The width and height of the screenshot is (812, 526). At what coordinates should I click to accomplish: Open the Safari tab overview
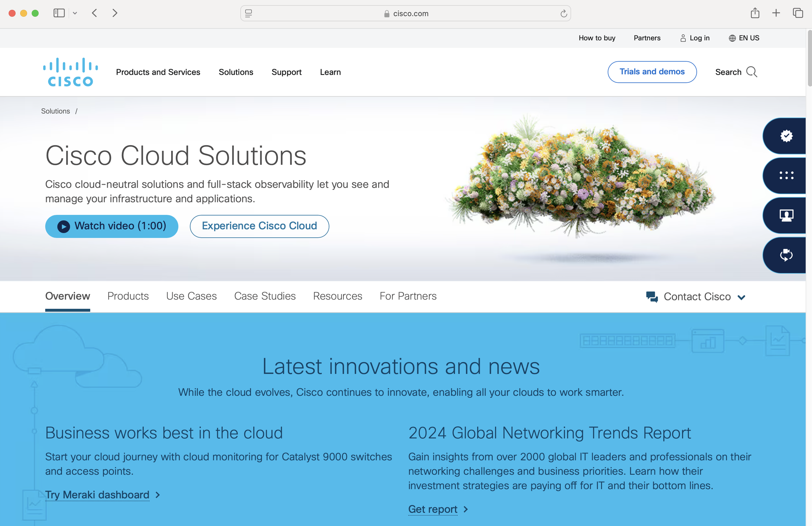798,13
